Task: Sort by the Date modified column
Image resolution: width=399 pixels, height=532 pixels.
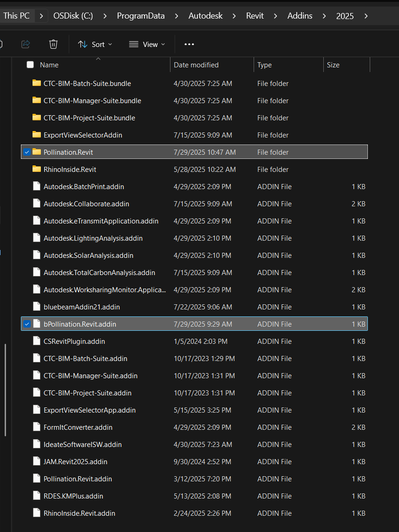Action: [196, 65]
